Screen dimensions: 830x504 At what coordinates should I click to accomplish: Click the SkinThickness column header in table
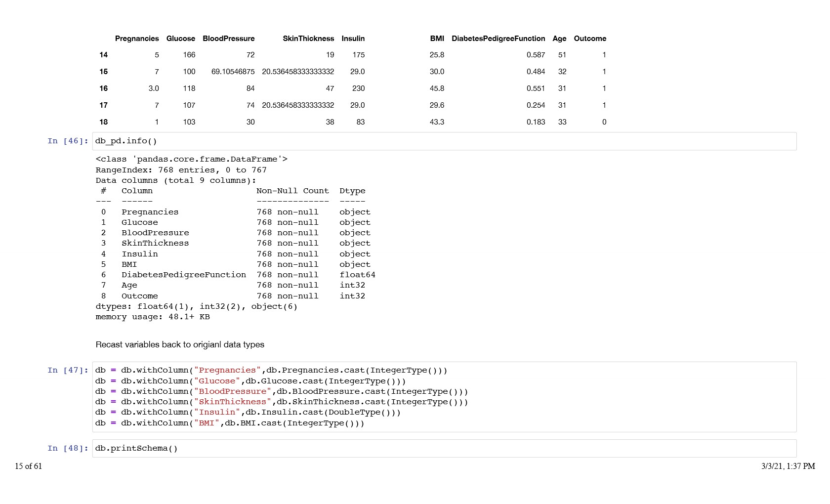pos(308,39)
